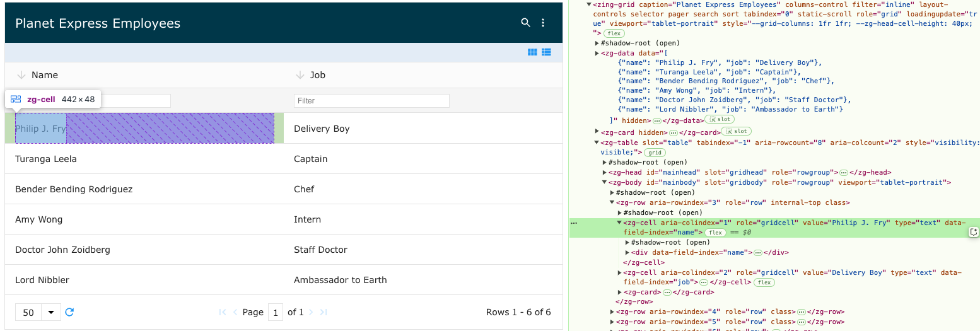This screenshot has height=331, width=980.
Task: Click slot badge after closing zg-data tag
Action: tap(720, 120)
